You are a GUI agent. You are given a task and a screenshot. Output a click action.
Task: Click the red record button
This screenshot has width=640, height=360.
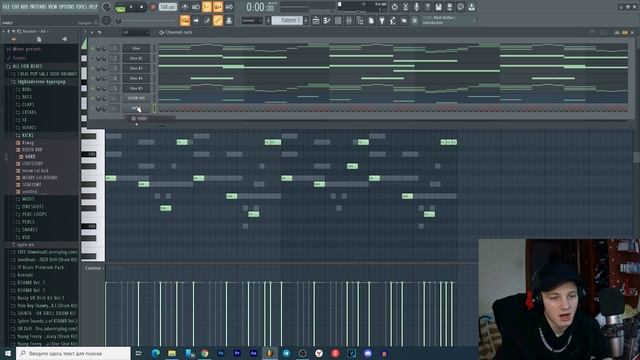153,7
